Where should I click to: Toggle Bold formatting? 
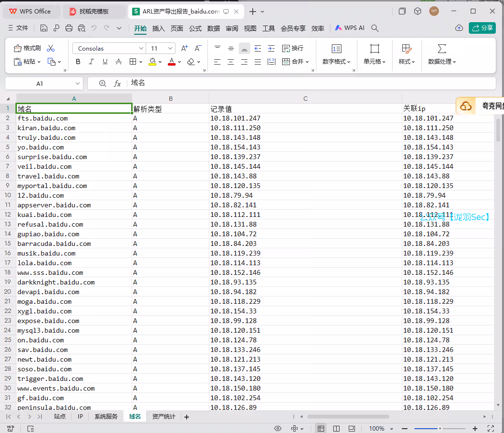pyautogui.click(x=78, y=62)
